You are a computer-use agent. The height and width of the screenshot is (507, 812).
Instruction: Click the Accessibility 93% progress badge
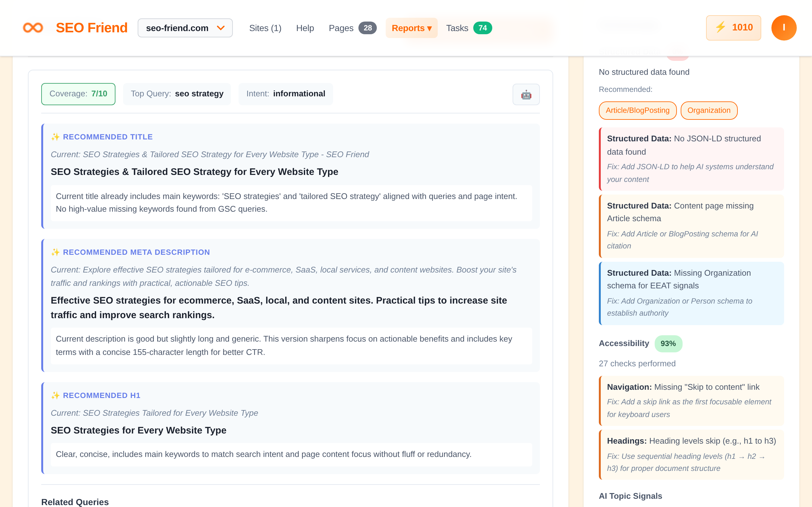tap(668, 343)
